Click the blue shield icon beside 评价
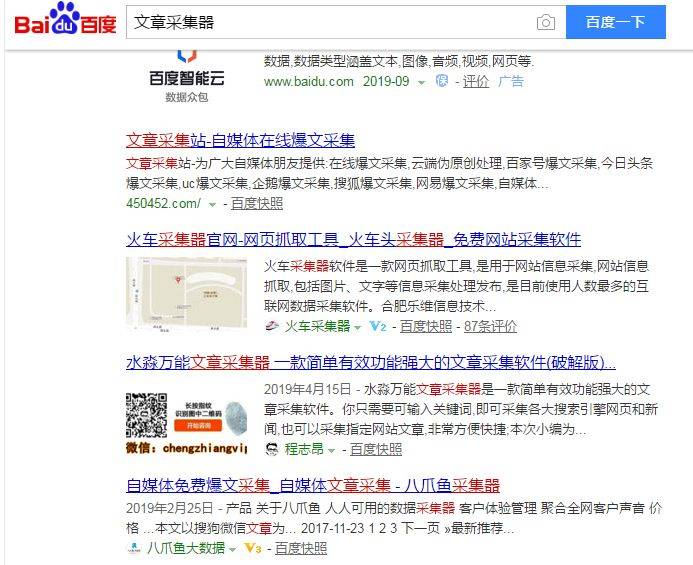The image size is (693, 565). click(442, 81)
